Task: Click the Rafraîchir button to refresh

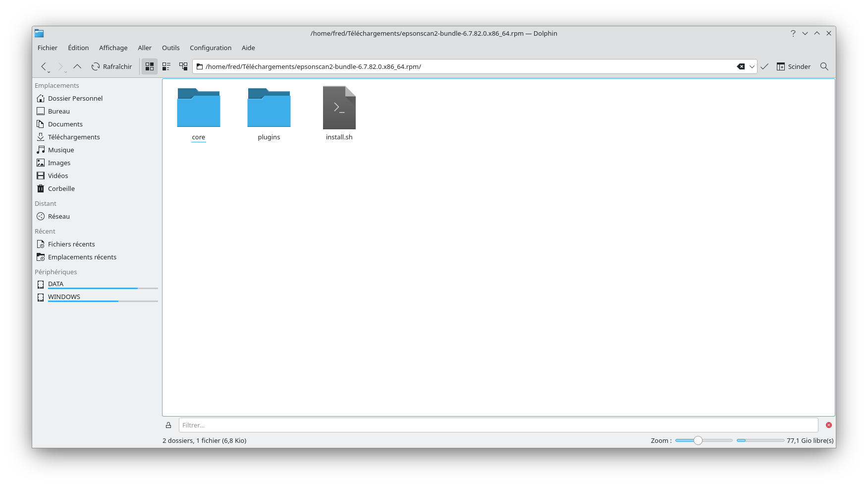Action: [111, 66]
